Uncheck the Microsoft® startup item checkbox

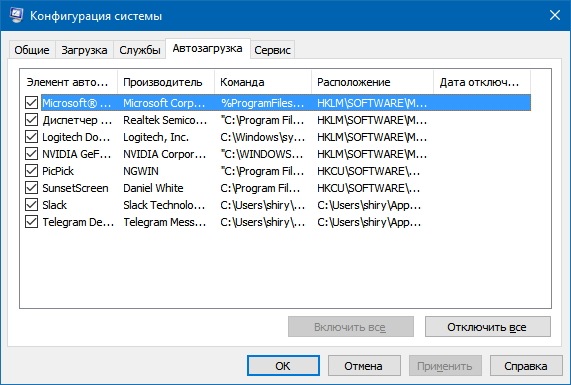[31, 103]
